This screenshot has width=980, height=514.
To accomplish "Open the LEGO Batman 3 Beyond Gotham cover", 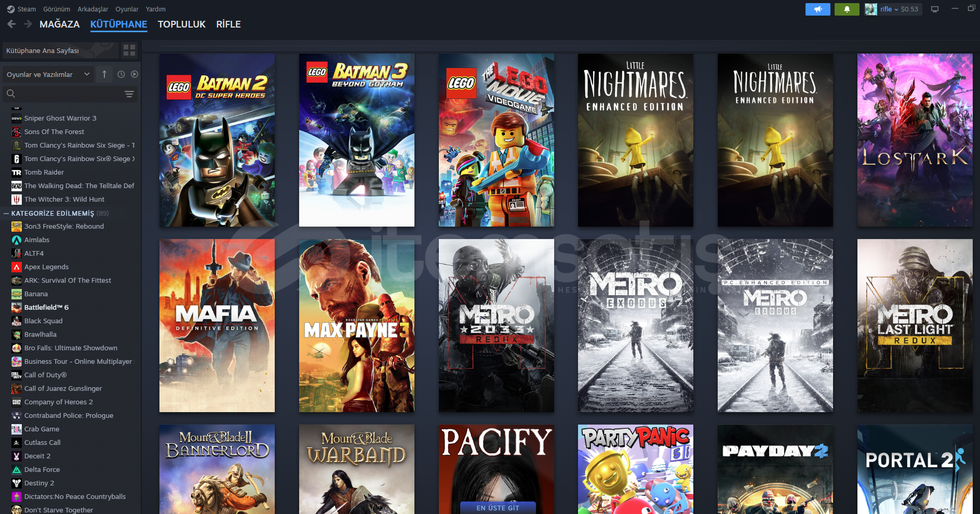I will [357, 140].
